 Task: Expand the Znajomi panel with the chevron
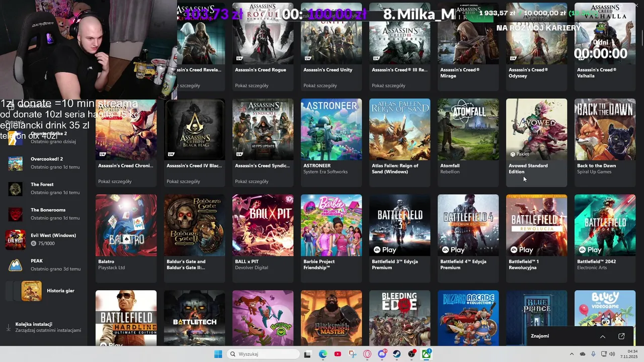(x=603, y=336)
